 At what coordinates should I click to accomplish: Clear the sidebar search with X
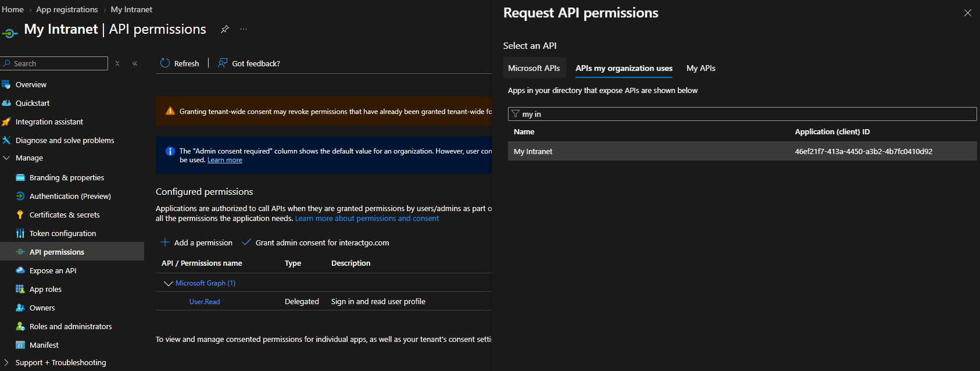point(117,63)
